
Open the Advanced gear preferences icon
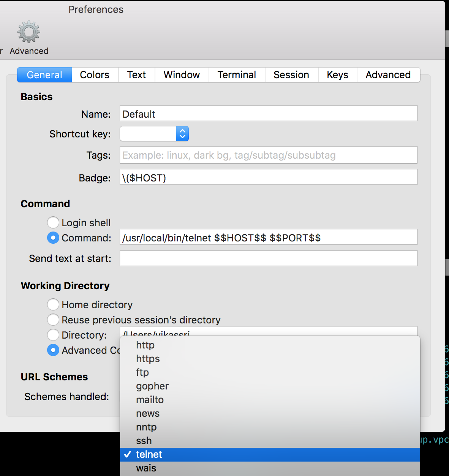[x=29, y=38]
